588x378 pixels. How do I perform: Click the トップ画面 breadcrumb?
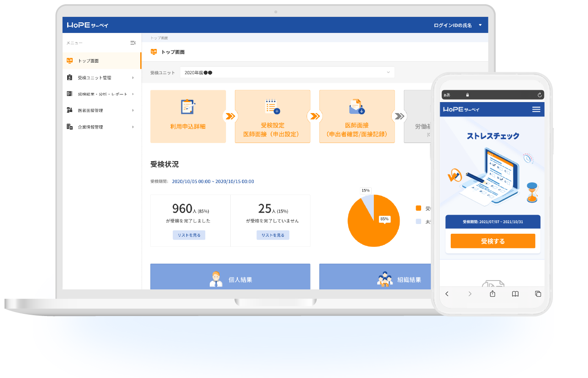click(x=159, y=38)
